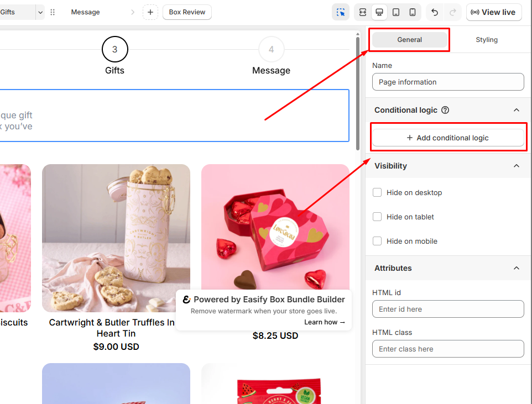
Task: Select the General tab
Action: coord(409,40)
